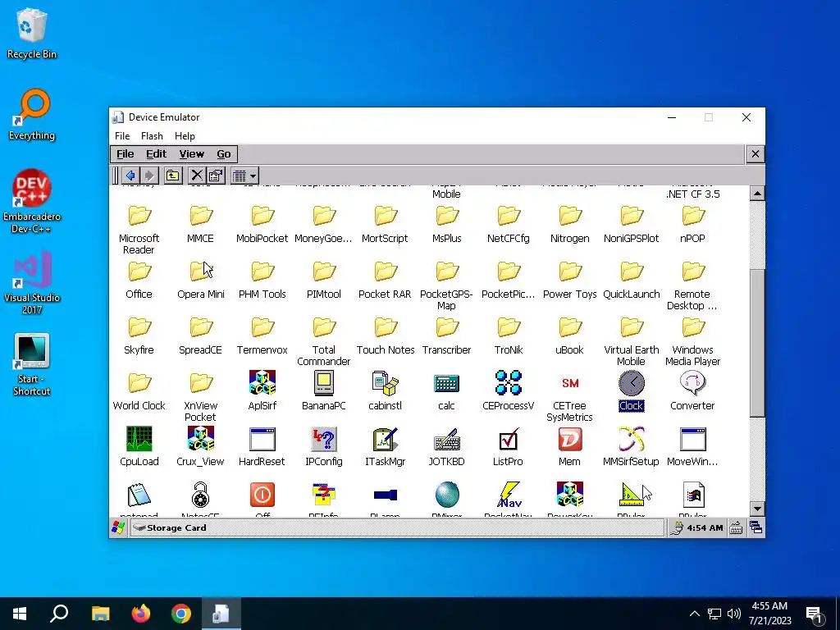Select the Skyfire folder

(139, 327)
